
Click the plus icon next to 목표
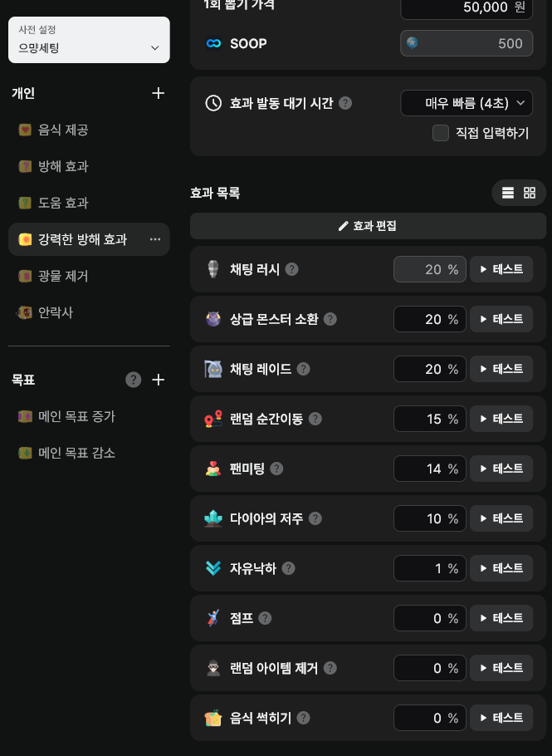pyautogui.click(x=159, y=380)
